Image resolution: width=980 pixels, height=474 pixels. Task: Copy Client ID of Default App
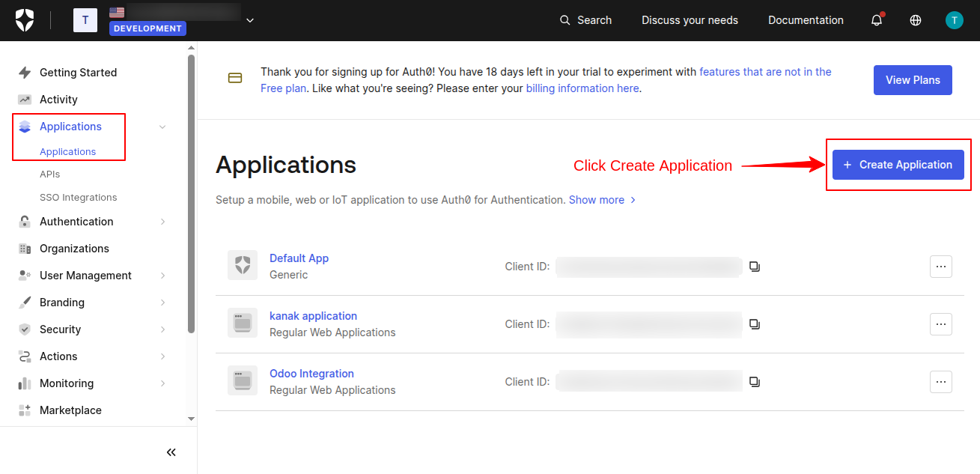tap(755, 267)
